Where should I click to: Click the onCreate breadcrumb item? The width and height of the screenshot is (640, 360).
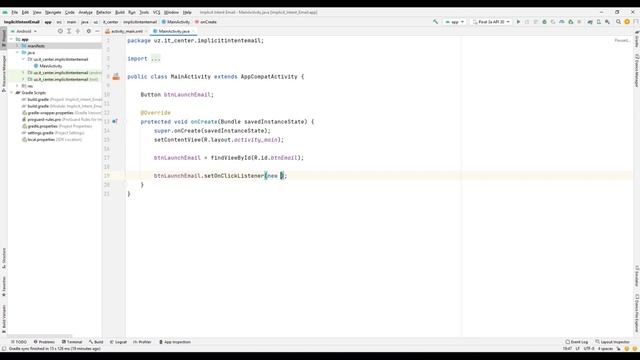point(206,22)
